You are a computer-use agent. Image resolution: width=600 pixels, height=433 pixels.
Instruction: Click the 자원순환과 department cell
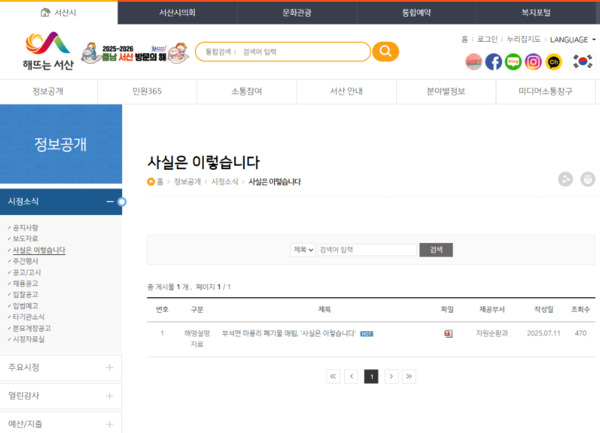(492, 334)
